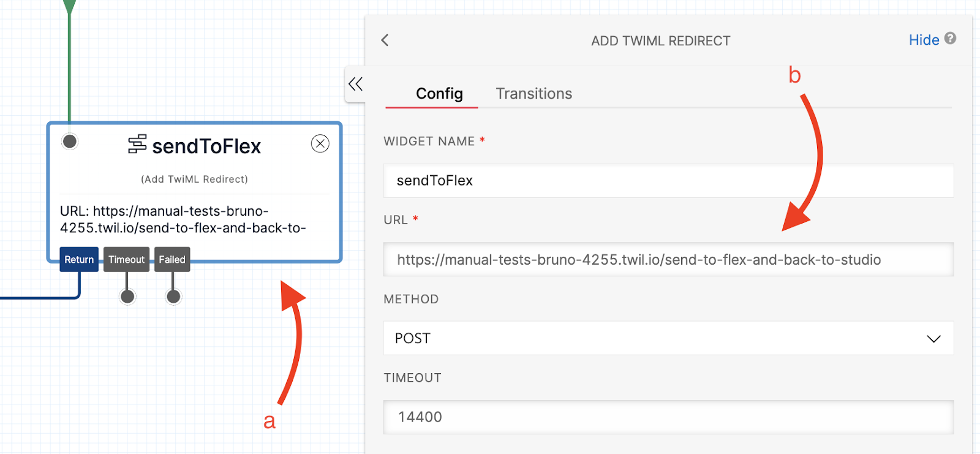Switch to the Transitions tab
This screenshot has height=454, width=980.
(533, 94)
